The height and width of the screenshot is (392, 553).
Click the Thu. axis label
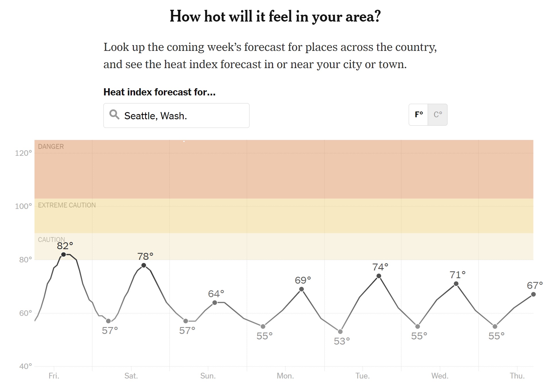pos(517,376)
